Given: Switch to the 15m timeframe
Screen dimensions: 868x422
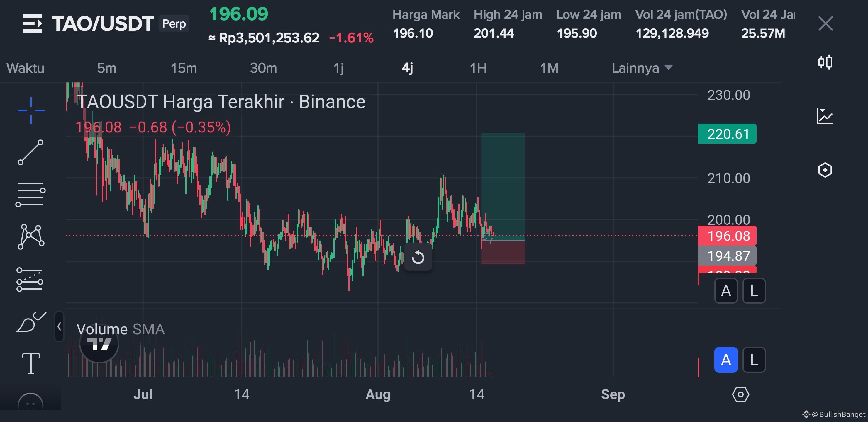Looking at the screenshot, I should 184,68.
